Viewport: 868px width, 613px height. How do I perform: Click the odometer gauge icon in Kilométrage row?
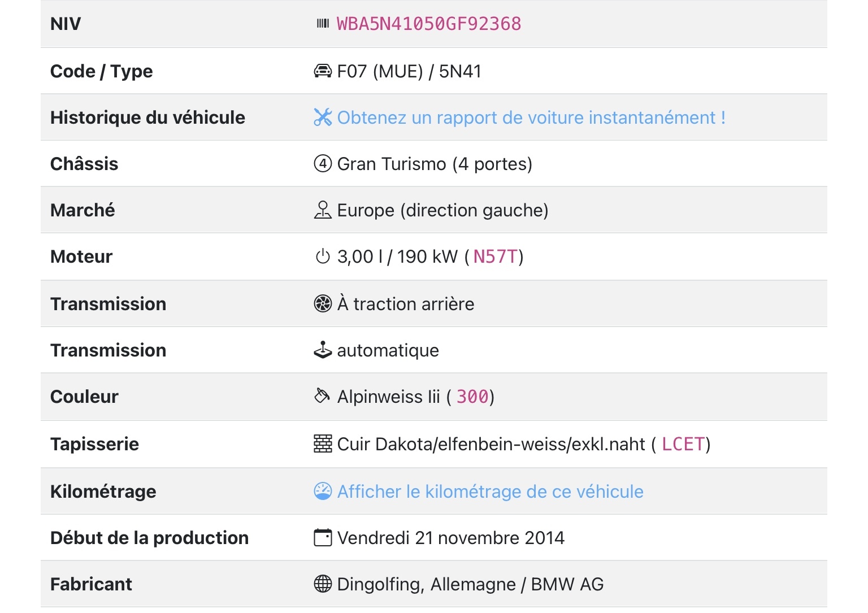pyautogui.click(x=323, y=491)
